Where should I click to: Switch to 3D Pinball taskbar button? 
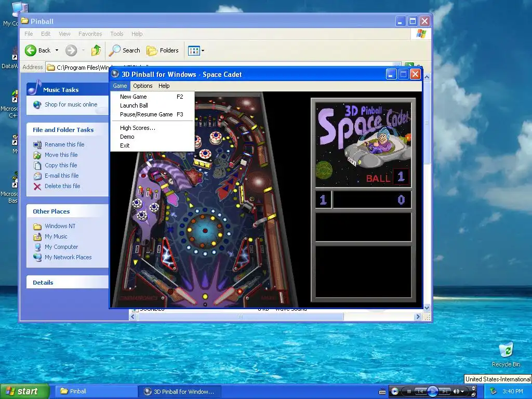pyautogui.click(x=180, y=392)
